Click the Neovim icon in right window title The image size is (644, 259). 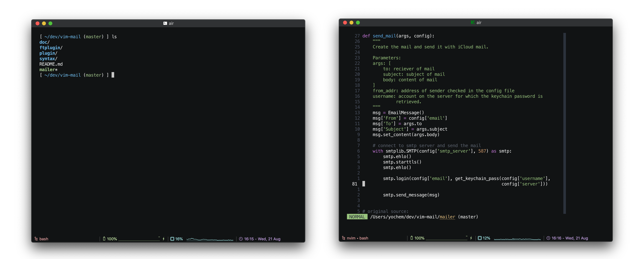point(473,23)
